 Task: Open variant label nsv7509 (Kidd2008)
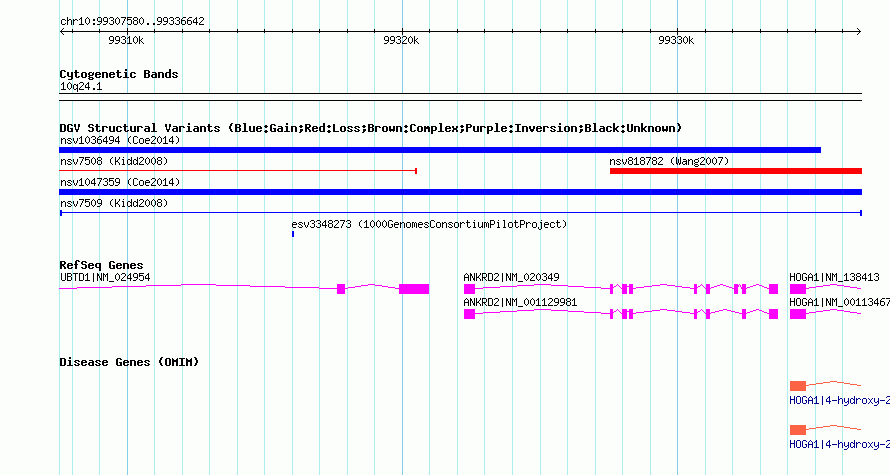[114, 203]
